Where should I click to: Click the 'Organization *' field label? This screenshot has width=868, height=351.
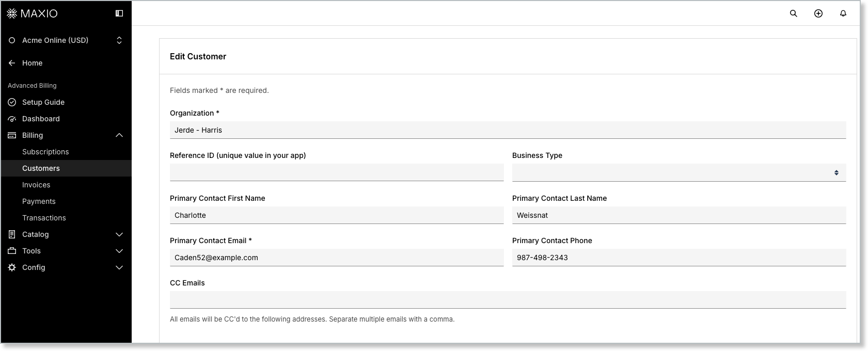click(195, 113)
